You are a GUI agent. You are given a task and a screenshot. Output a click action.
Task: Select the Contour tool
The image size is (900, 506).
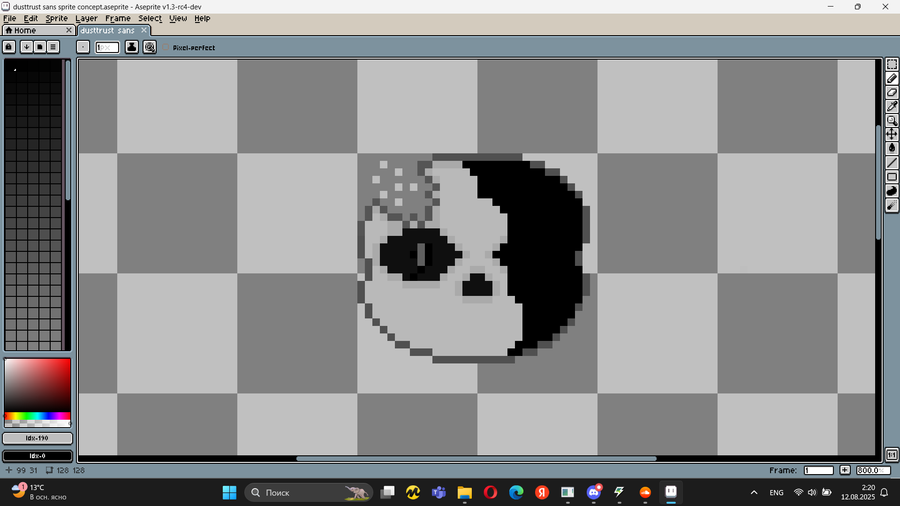point(891,191)
